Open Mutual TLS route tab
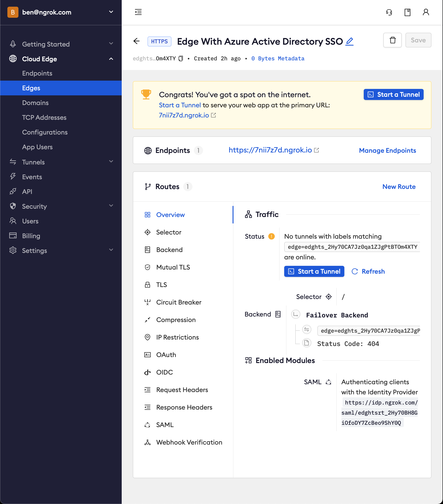Viewport: 443px width, 504px height. click(x=183, y=267)
